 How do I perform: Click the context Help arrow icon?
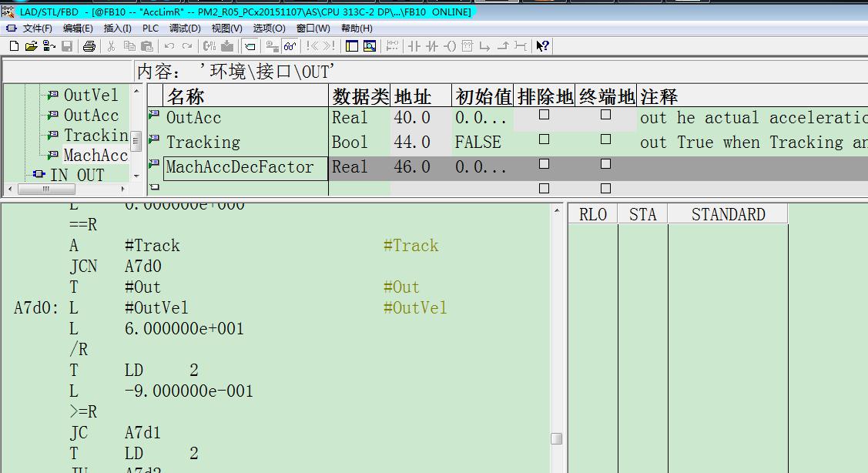click(x=542, y=46)
